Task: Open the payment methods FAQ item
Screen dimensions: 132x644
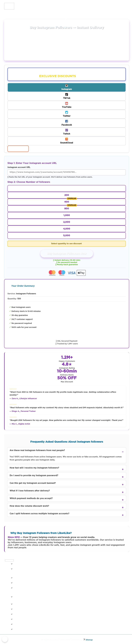Action: pos(123,500)
